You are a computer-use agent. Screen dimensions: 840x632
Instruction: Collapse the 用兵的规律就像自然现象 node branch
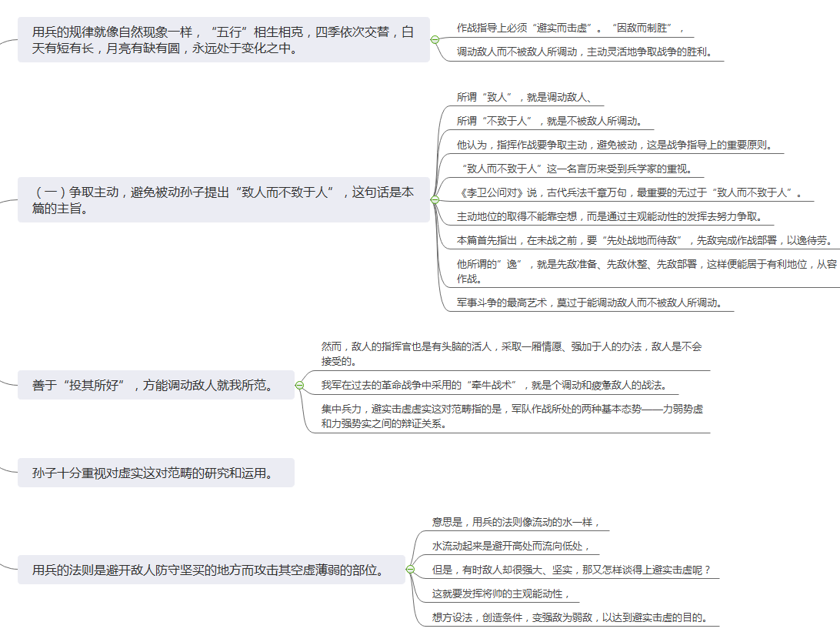(435, 40)
